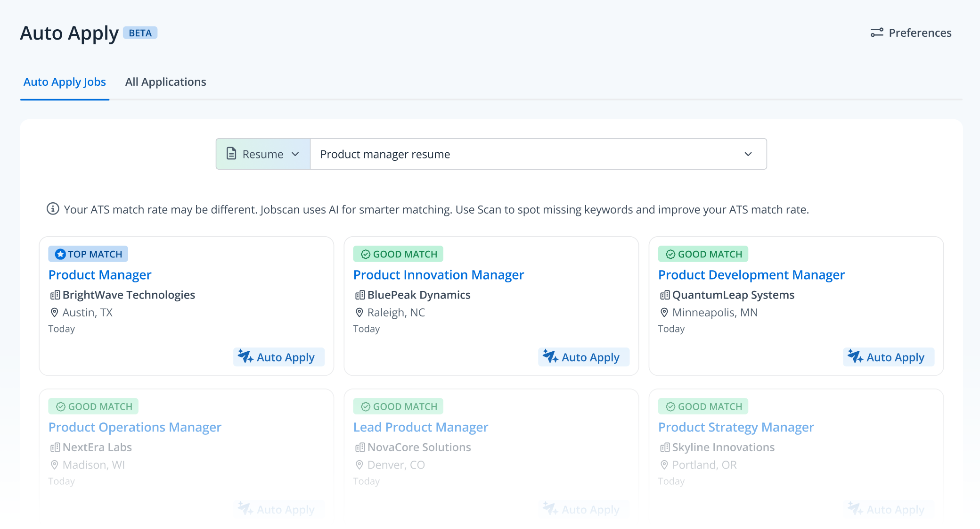Viewport: 980px width, 529px height.
Task: Auto Apply to QuantumLeap Systems job
Action: point(889,357)
